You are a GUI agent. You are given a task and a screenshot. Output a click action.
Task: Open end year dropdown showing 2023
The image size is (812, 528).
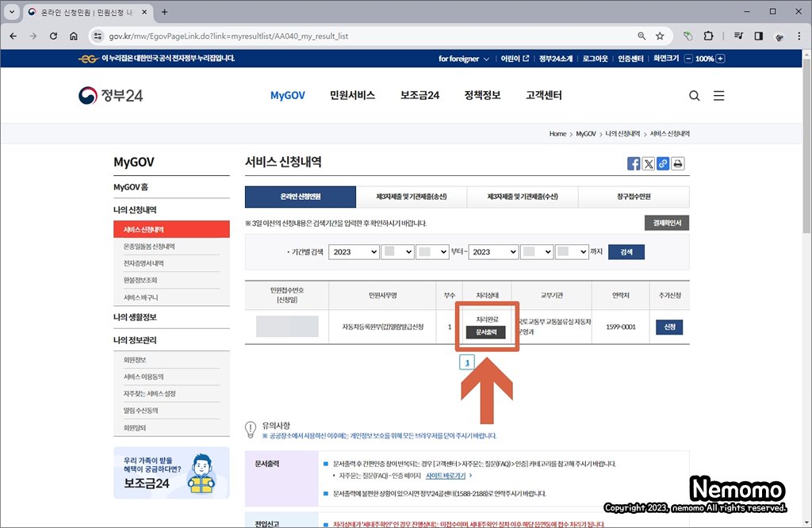[493, 252]
